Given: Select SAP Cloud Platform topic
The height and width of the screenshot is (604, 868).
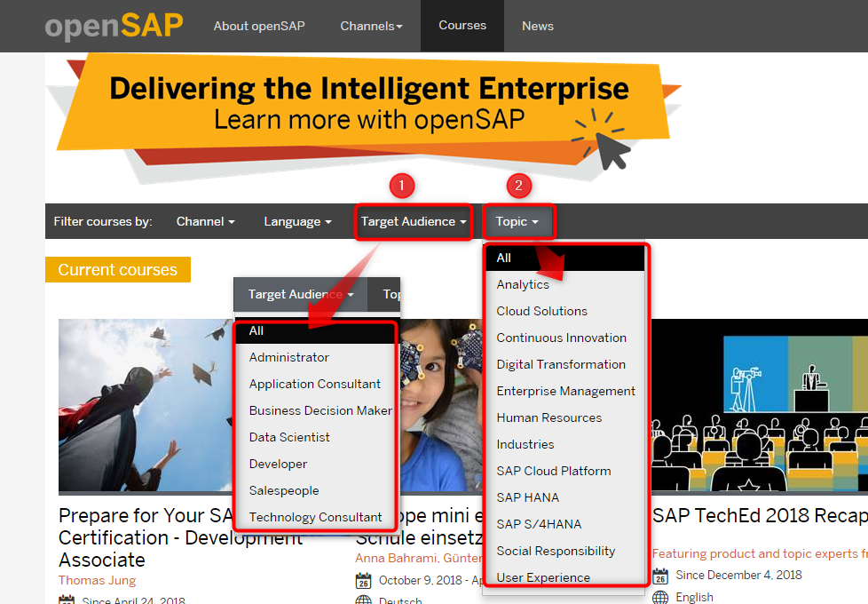Looking at the screenshot, I should 565,471.
